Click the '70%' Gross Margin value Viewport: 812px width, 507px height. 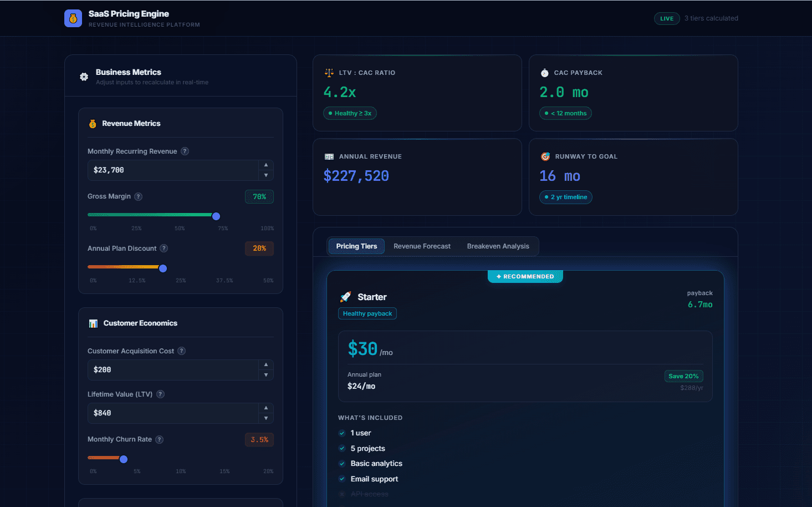(259, 197)
